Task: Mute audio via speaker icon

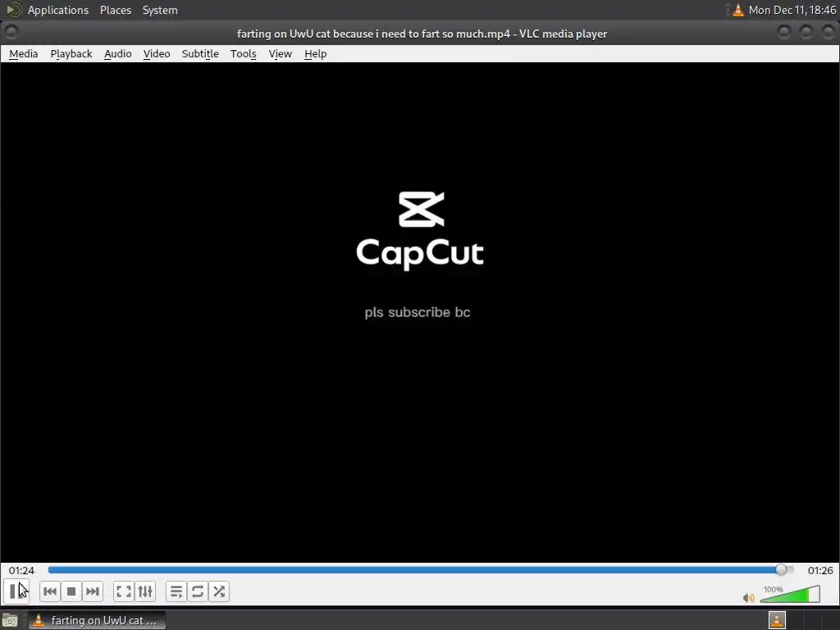Action: click(748, 597)
